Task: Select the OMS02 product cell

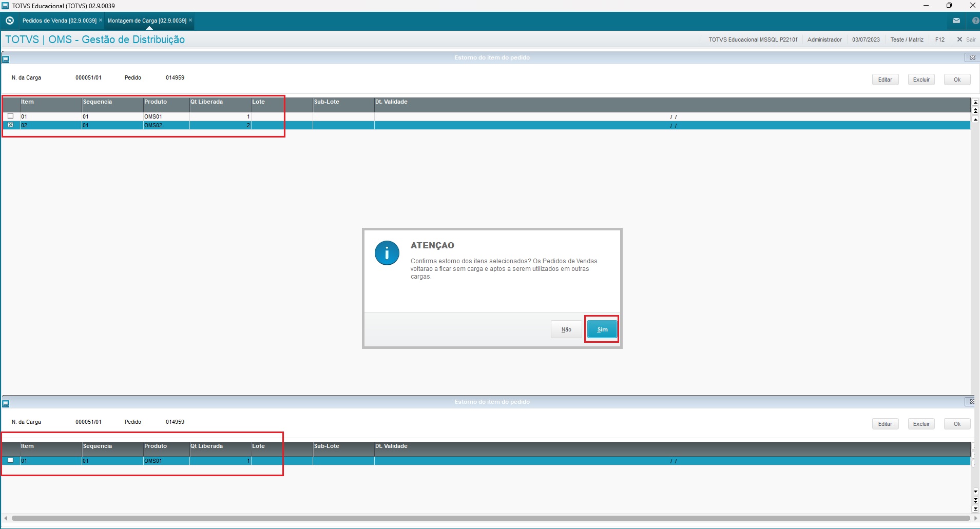Action: click(166, 125)
